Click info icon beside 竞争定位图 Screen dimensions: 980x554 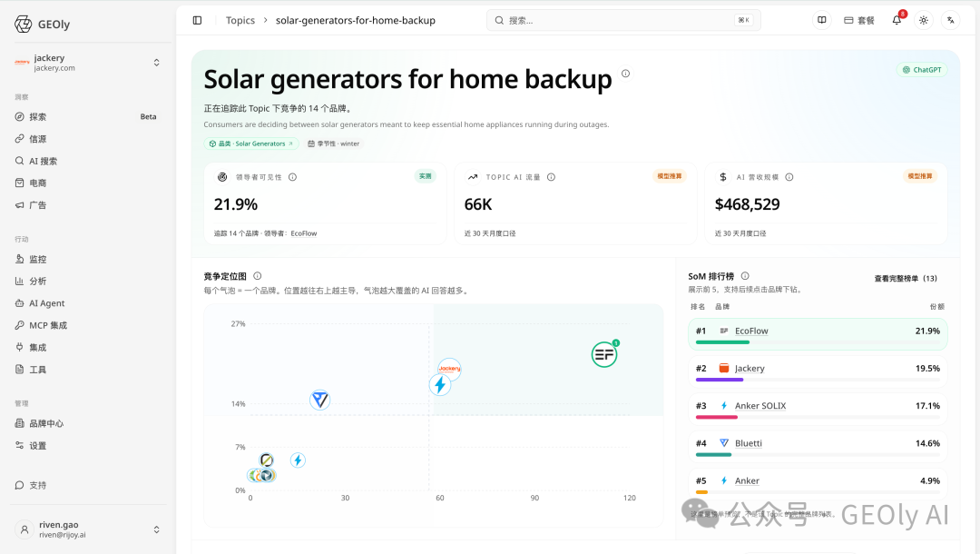click(x=258, y=276)
